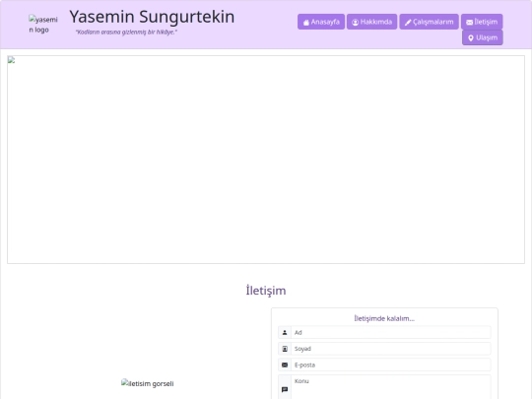Viewport: 532px width, 399px height.
Task: Open the Anasayfa navigation button
Action: (x=321, y=22)
